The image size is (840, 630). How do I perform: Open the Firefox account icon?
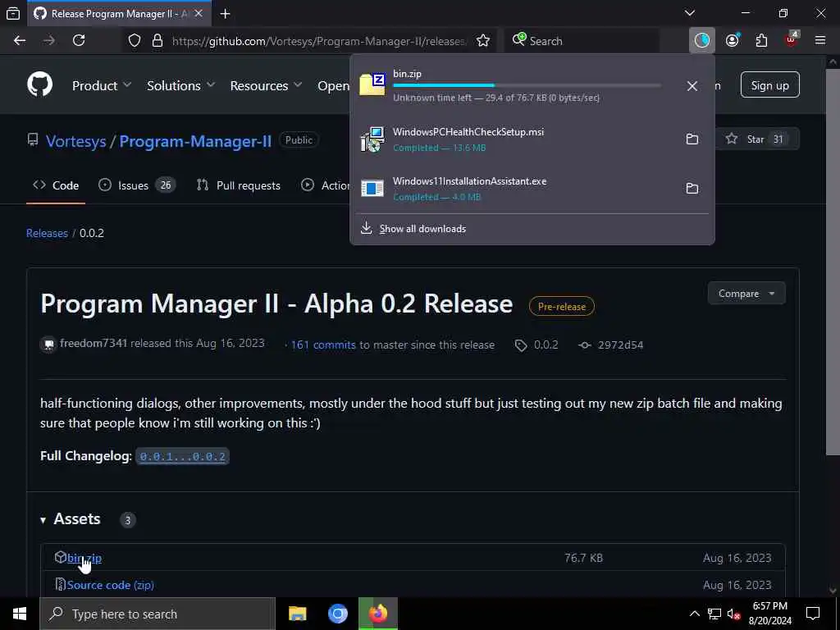click(733, 40)
